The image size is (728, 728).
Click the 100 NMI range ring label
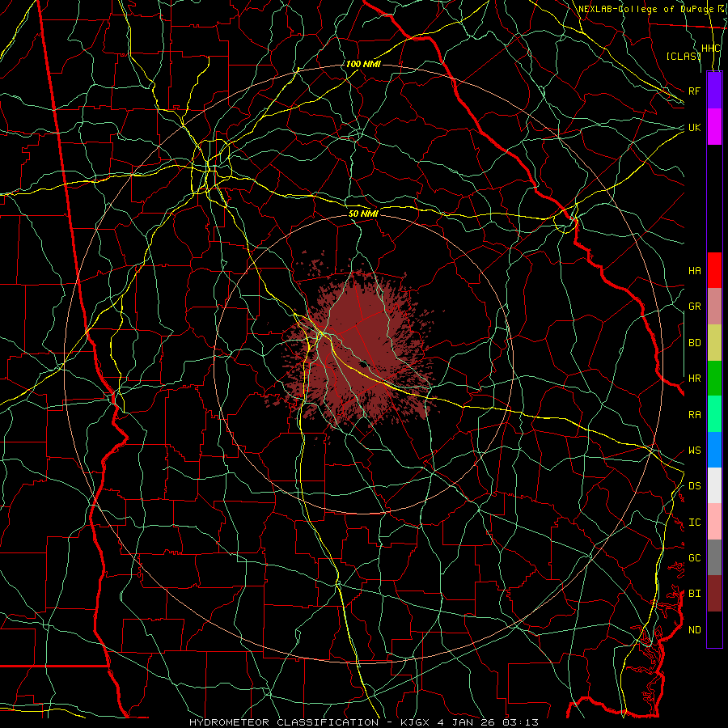pyautogui.click(x=363, y=64)
